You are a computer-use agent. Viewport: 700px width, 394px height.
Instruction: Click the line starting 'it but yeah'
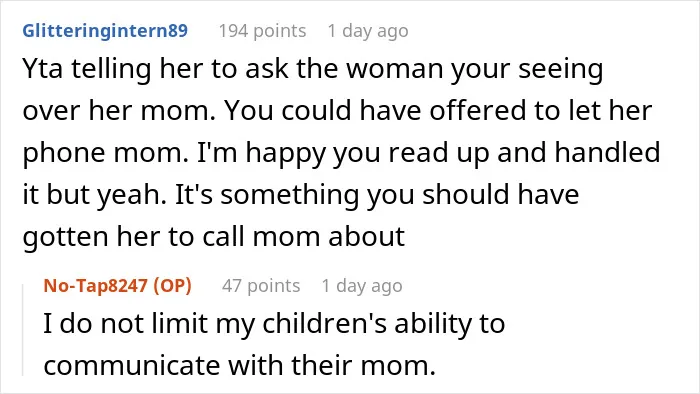[x=301, y=195]
